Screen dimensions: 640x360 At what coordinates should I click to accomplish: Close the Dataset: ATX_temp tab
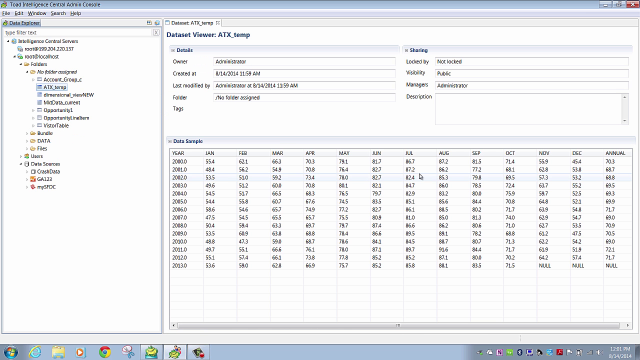pyautogui.click(x=218, y=23)
